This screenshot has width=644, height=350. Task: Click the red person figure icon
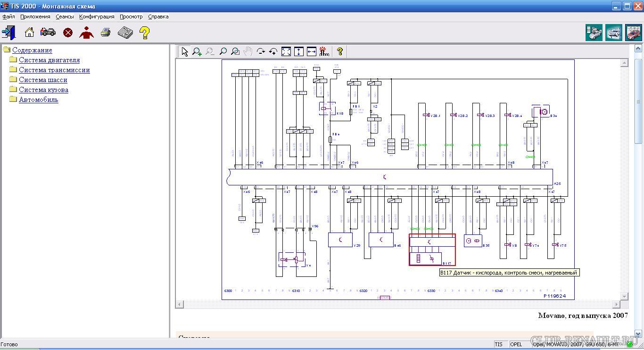[x=87, y=32]
